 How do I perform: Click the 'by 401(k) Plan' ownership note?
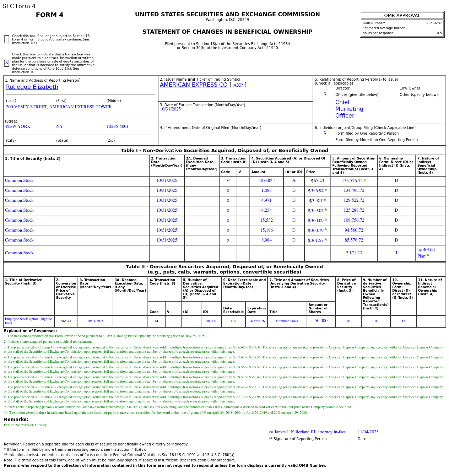426,253
